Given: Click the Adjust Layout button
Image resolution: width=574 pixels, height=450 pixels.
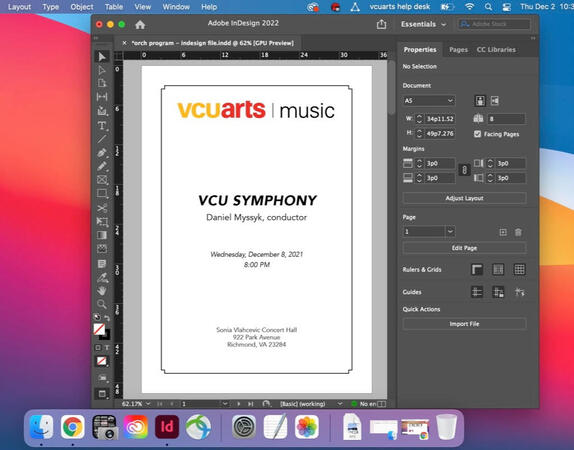Looking at the screenshot, I should 465,198.
